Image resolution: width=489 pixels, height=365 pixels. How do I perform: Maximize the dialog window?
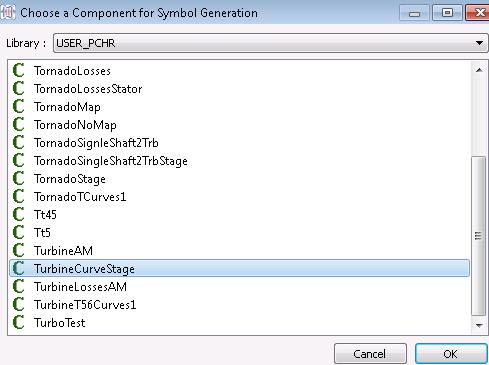[x=447, y=13]
